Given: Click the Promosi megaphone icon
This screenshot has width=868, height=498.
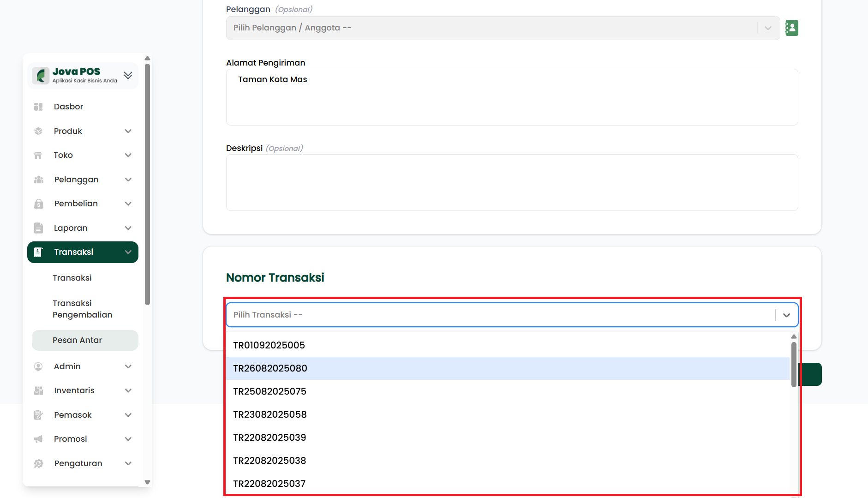Looking at the screenshot, I should pos(38,439).
